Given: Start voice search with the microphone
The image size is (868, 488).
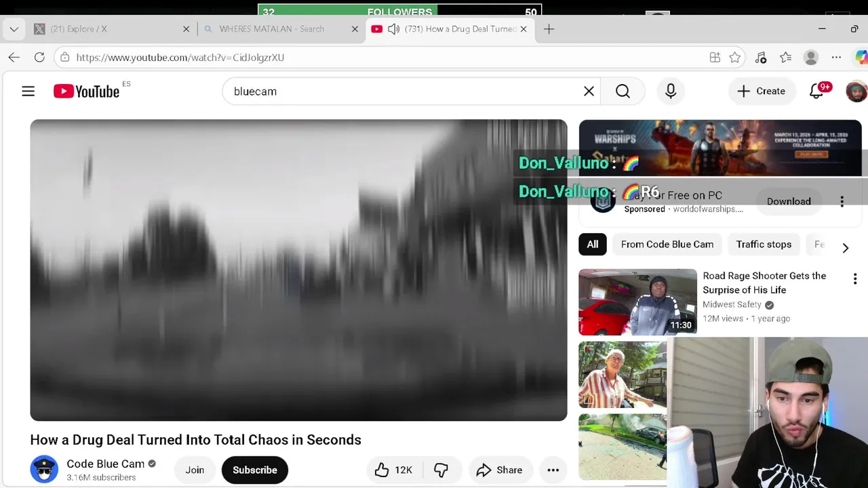Looking at the screenshot, I should point(671,91).
